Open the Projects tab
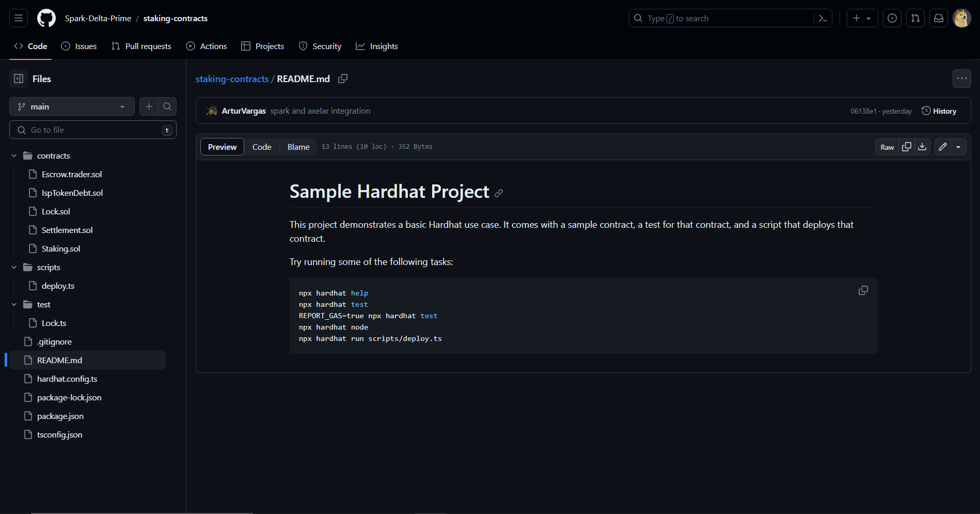 [x=263, y=46]
